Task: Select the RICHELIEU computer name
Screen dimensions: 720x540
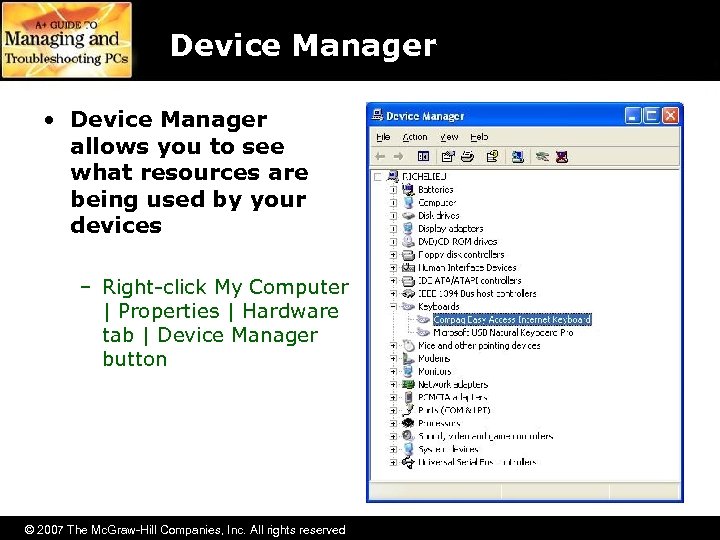Action: 424,176
